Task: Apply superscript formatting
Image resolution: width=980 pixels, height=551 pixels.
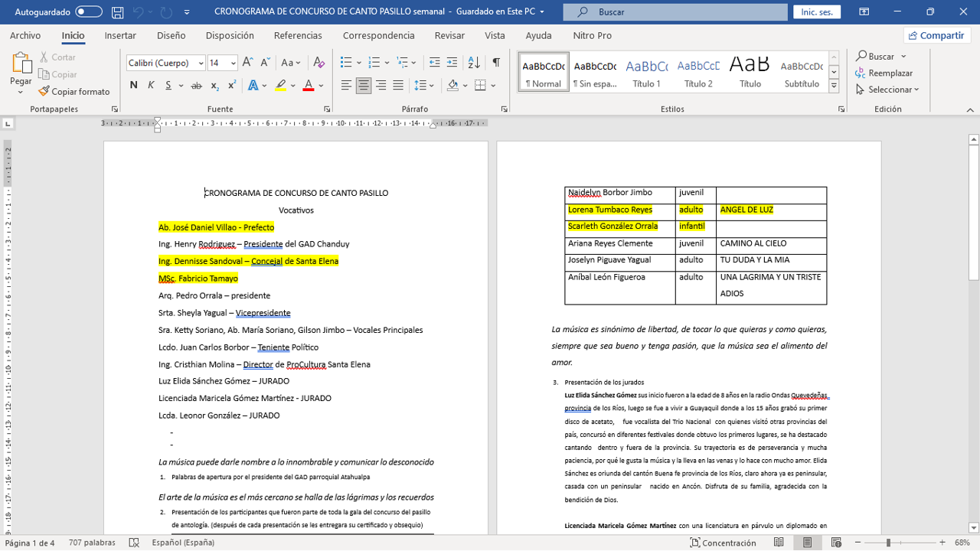Action: (231, 85)
